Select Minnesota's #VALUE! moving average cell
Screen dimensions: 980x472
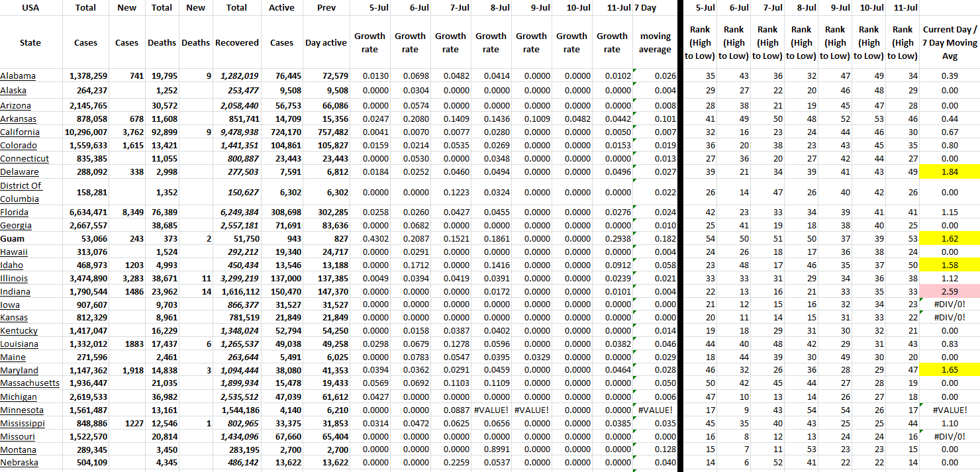(655, 410)
